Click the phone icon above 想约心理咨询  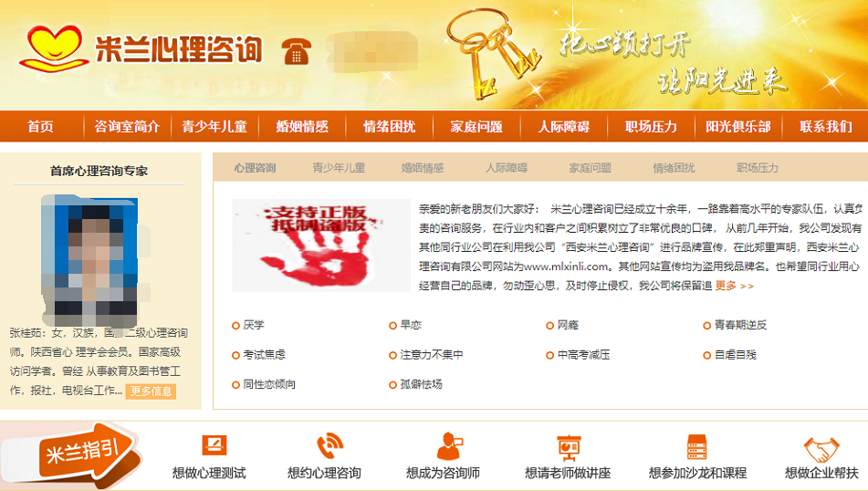point(329,446)
